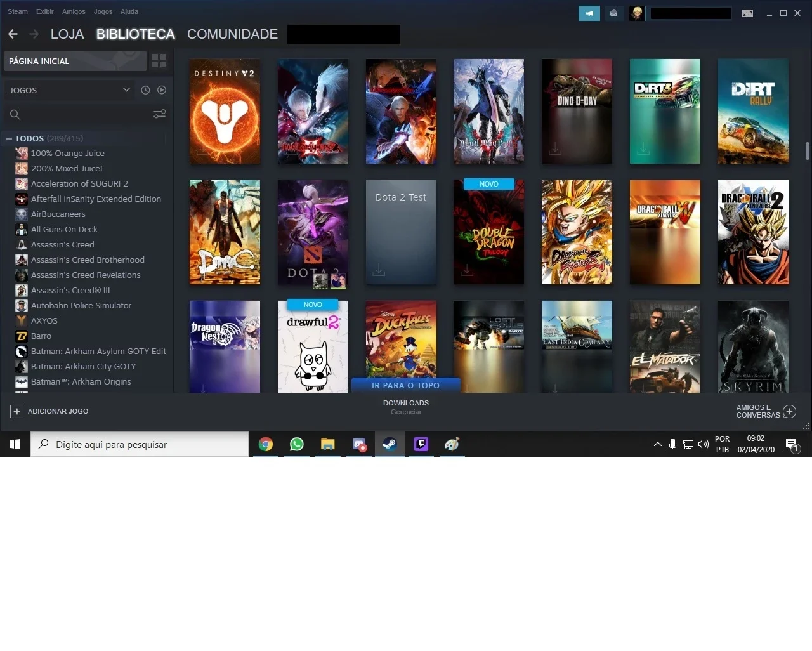Viewport: 812px width, 651px height.
Task: Open friends and chat plus icon
Action: pos(789,411)
